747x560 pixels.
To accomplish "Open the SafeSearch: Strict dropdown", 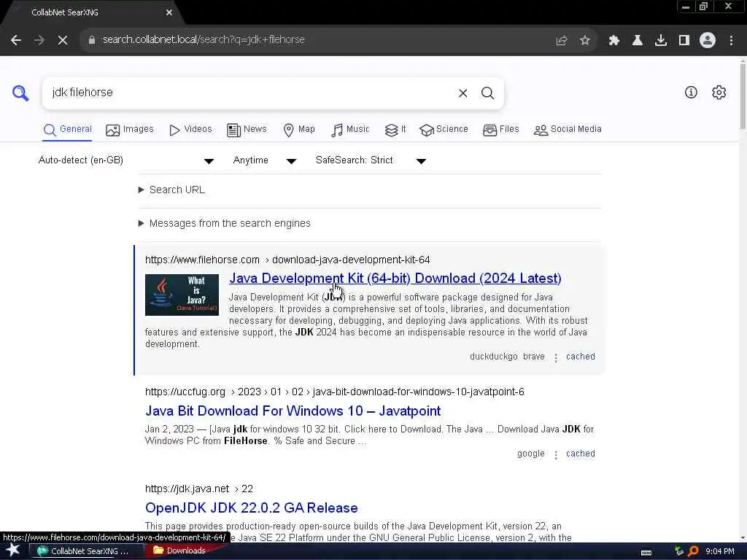I will pos(371,160).
